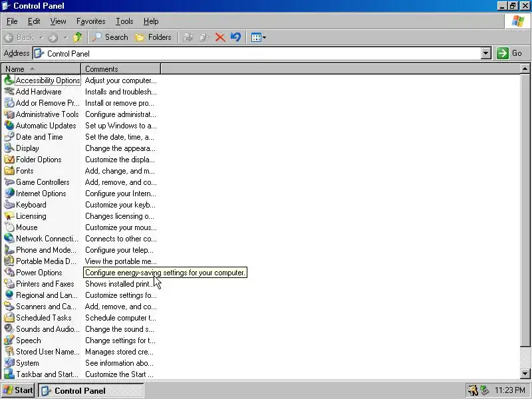Open the Display icon
This screenshot has width=532, height=399.
(9, 148)
